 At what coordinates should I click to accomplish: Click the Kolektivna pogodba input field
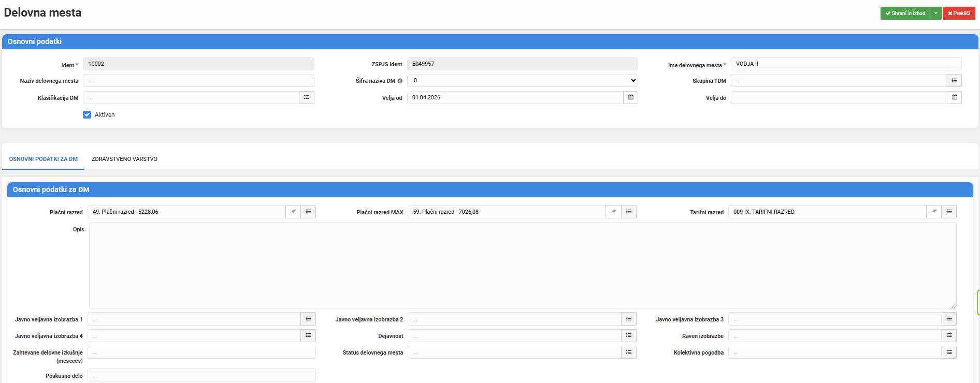(835, 352)
